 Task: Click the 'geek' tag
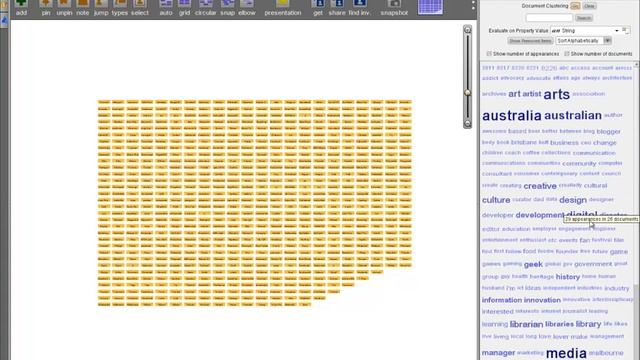click(533, 264)
